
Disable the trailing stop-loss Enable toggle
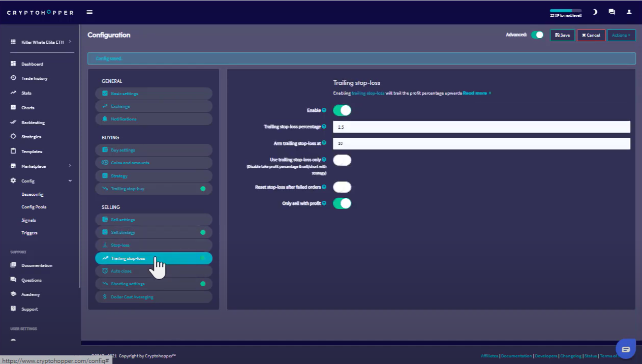click(x=342, y=110)
